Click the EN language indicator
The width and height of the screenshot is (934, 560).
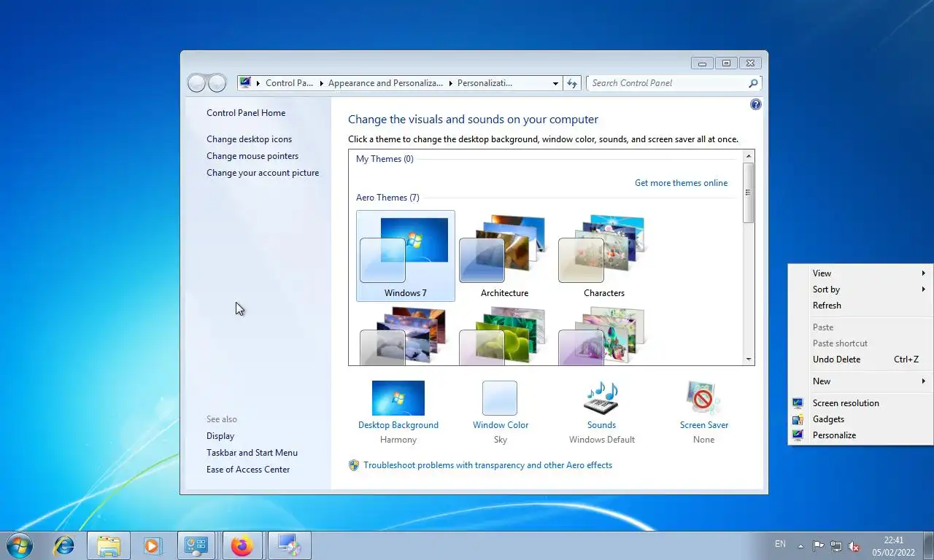tap(780, 544)
